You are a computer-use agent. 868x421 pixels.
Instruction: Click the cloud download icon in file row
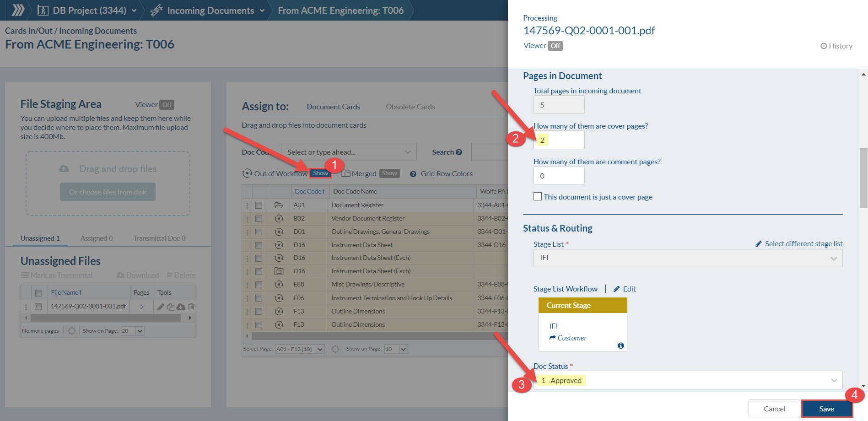click(x=181, y=307)
